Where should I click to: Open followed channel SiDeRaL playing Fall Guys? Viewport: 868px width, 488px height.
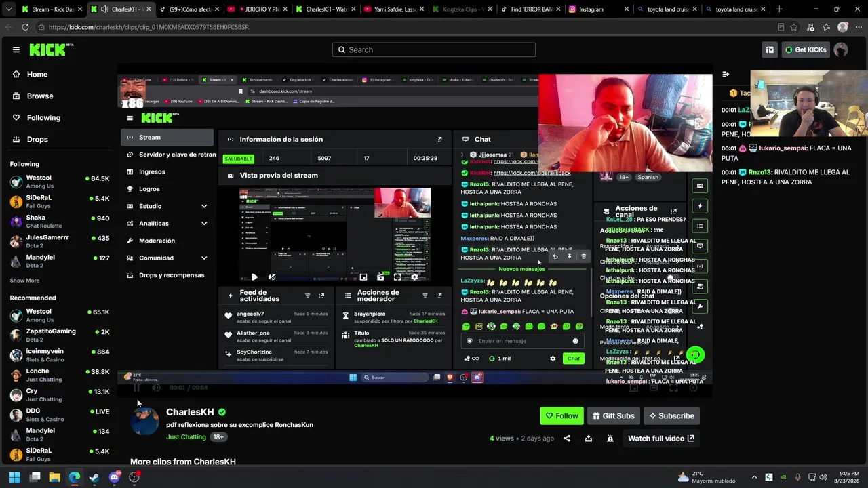pyautogui.click(x=59, y=201)
